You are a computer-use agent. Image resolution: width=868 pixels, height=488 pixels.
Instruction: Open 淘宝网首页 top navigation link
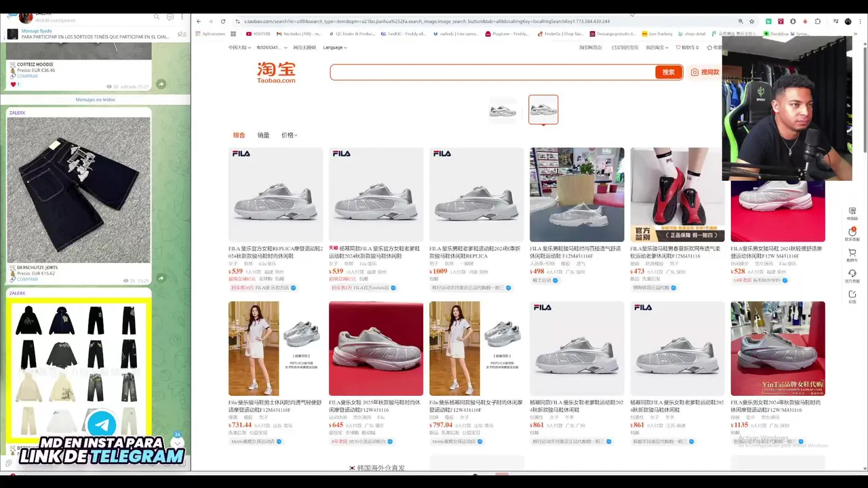coord(591,47)
